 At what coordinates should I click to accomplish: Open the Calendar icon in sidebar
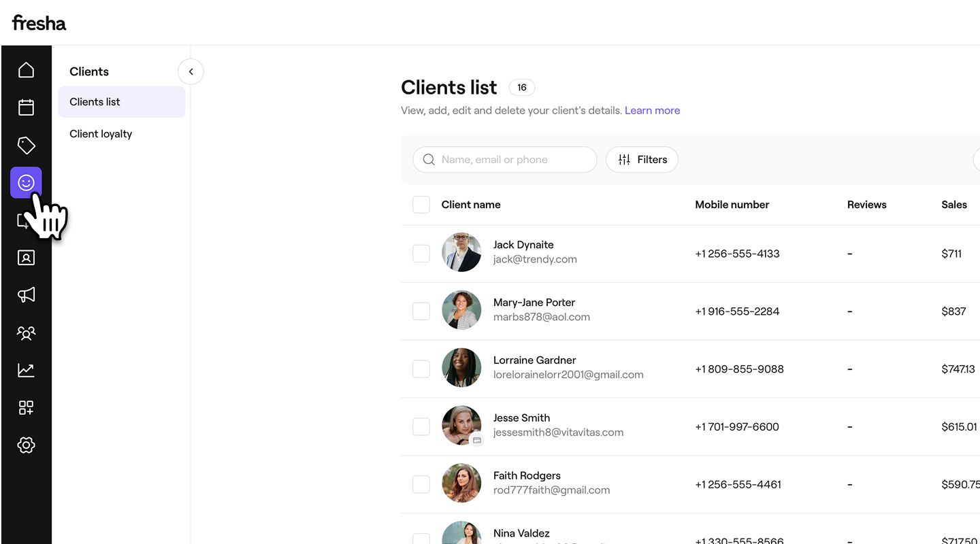coord(26,107)
